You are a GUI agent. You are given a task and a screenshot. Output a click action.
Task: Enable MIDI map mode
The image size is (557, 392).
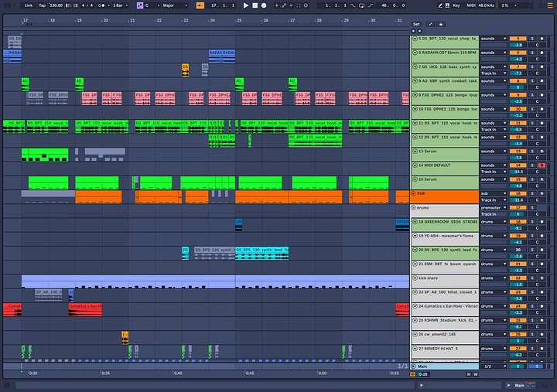click(471, 5)
